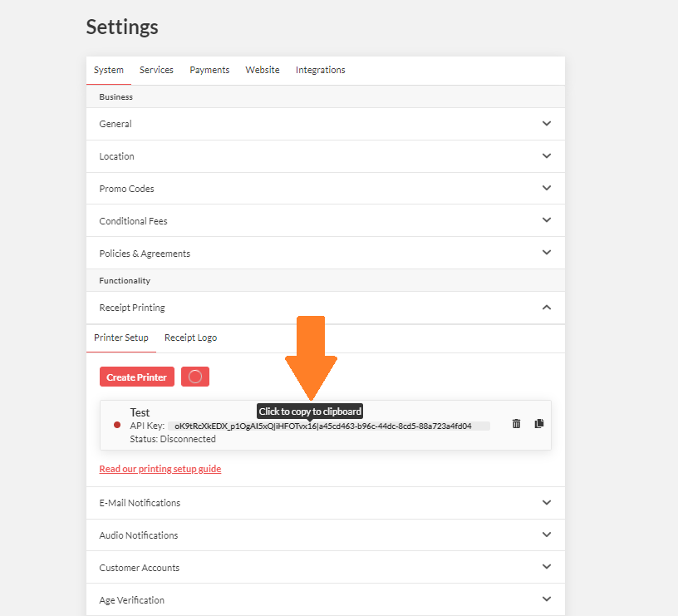This screenshot has height=616, width=678.
Task: Select the Integrations tab
Action: (320, 70)
